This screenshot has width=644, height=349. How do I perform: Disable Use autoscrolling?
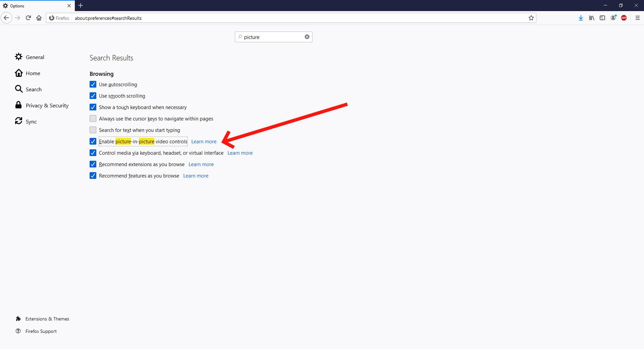point(93,84)
